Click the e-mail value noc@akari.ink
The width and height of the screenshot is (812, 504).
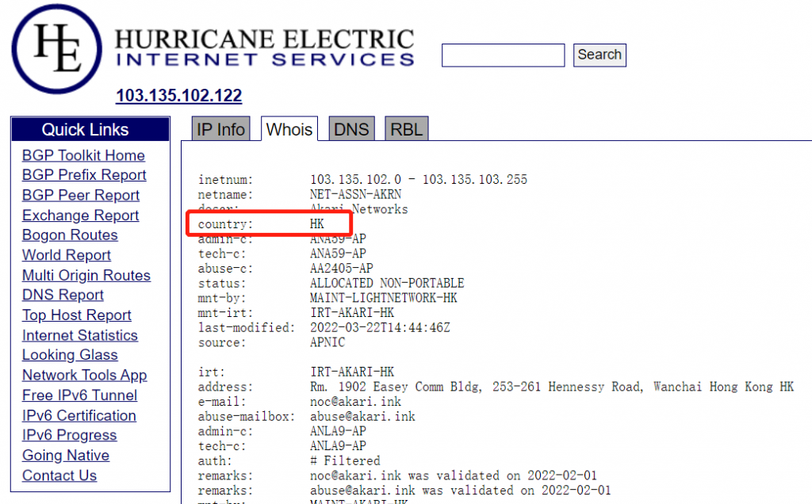point(355,402)
